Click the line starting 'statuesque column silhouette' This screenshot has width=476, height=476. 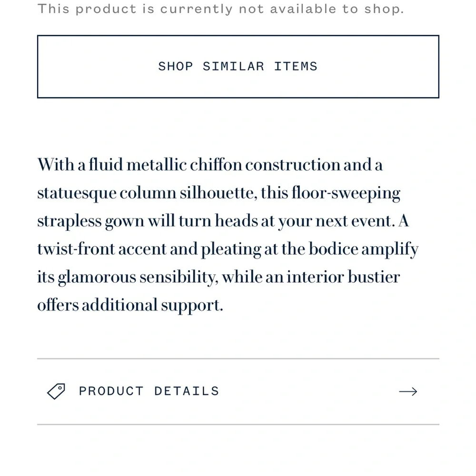[218, 193]
